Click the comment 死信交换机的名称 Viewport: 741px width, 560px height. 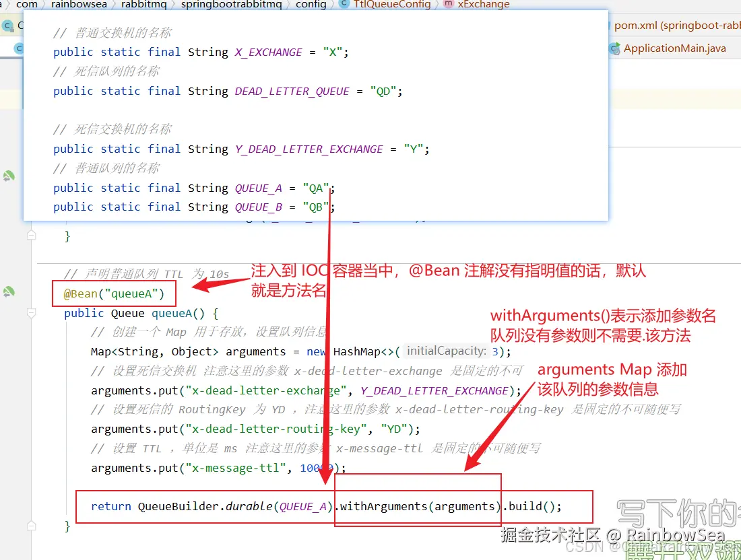(112, 129)
